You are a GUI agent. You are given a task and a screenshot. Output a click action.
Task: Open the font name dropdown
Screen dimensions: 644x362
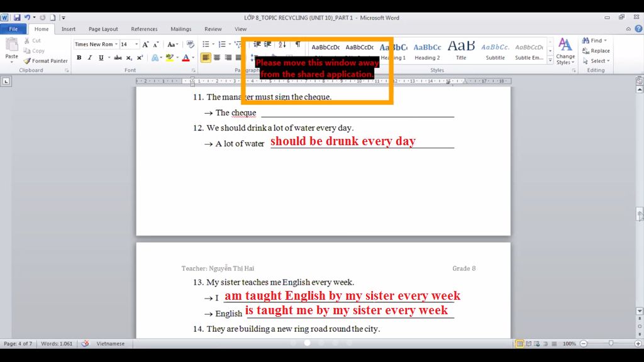116,45
